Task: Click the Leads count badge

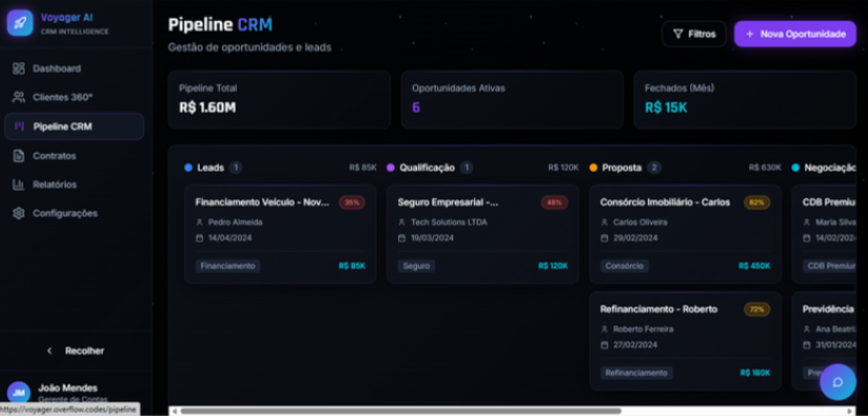Action: 236,168
